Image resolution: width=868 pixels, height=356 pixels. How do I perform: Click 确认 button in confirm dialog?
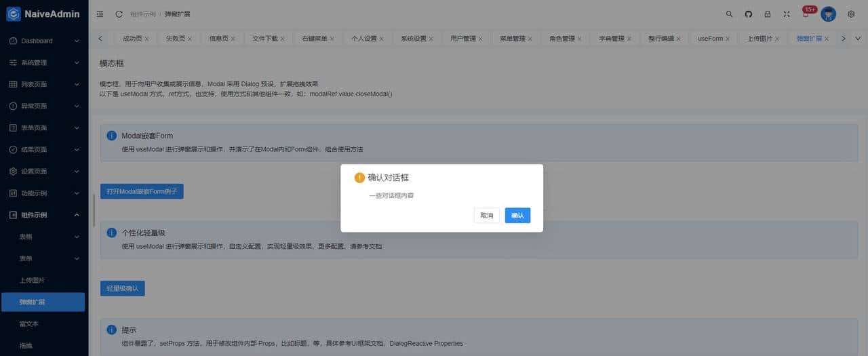point(517,215)
